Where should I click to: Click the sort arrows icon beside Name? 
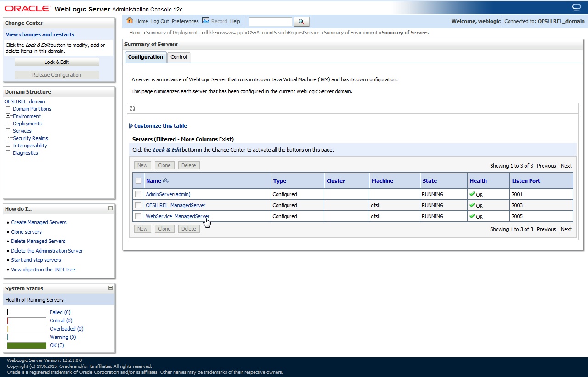166,181
